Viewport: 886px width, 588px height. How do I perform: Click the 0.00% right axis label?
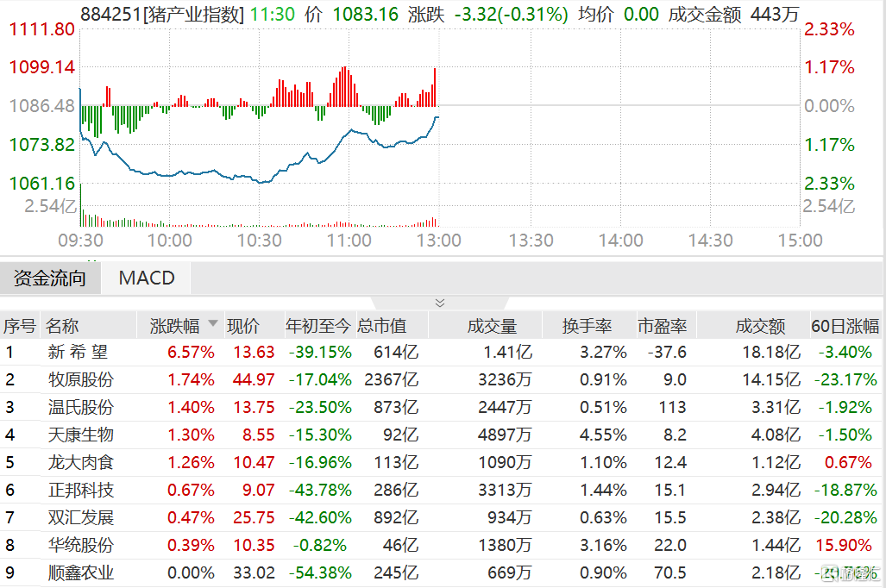829,106
